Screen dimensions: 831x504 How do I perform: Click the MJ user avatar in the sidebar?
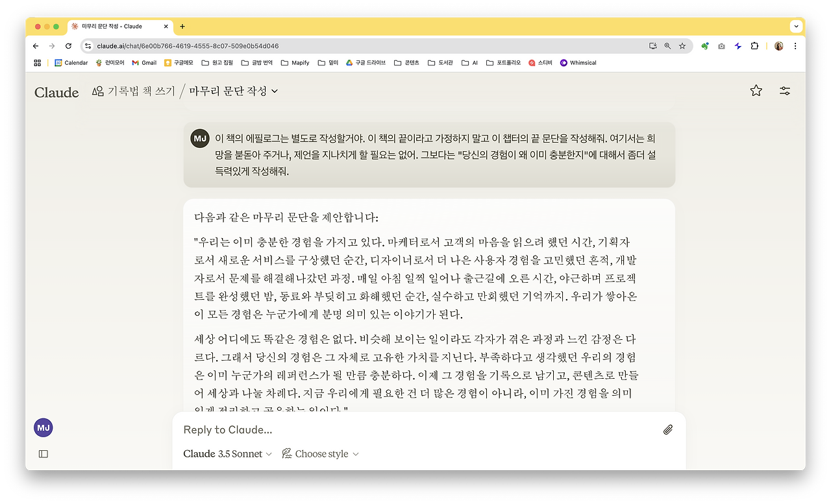click(43, 427)
